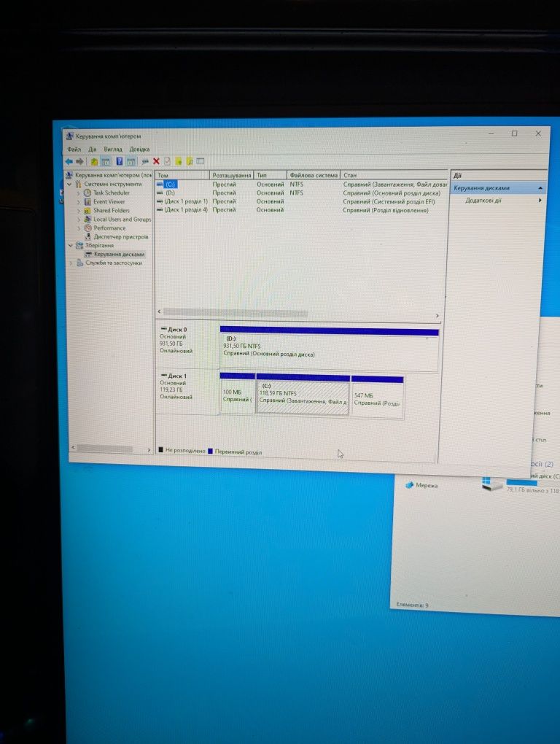This screenshot has height=744, width=560.
Task: Click the Properties checkmark page toolbar icon
Action: pos(167,161)
